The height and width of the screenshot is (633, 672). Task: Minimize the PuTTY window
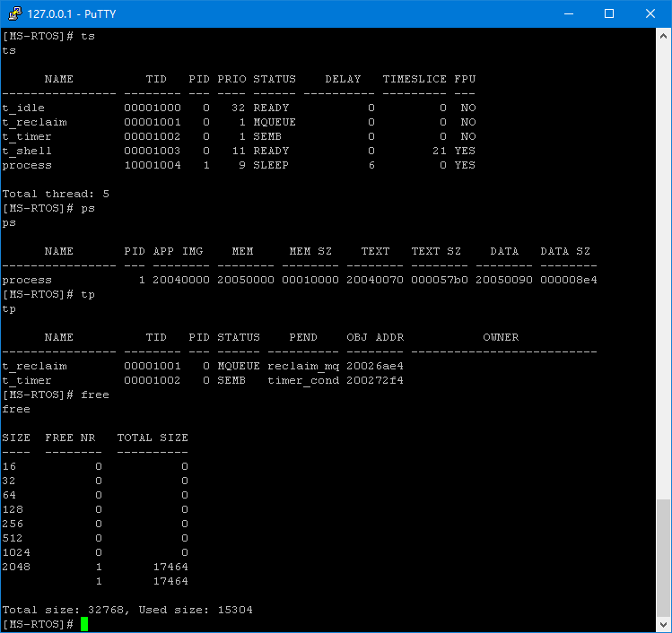tap(569, 13)
